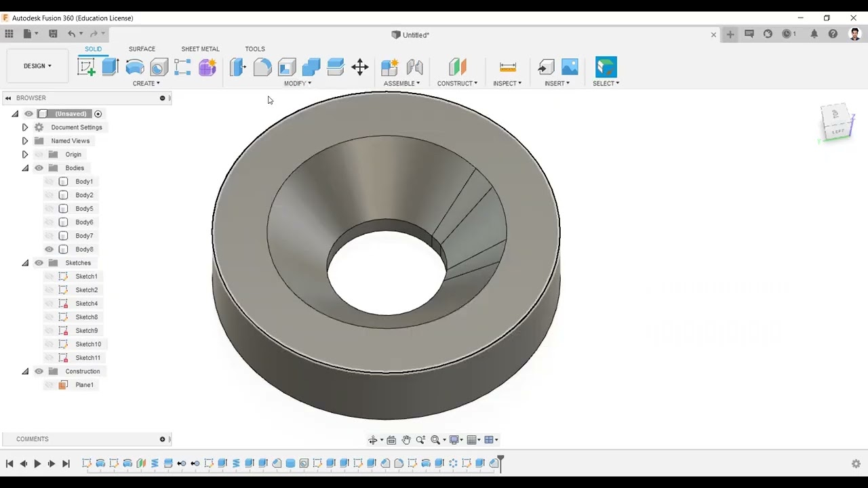Select the Hole tool
Viewport: 868px width, 488px height.
(x=159, y=66)
